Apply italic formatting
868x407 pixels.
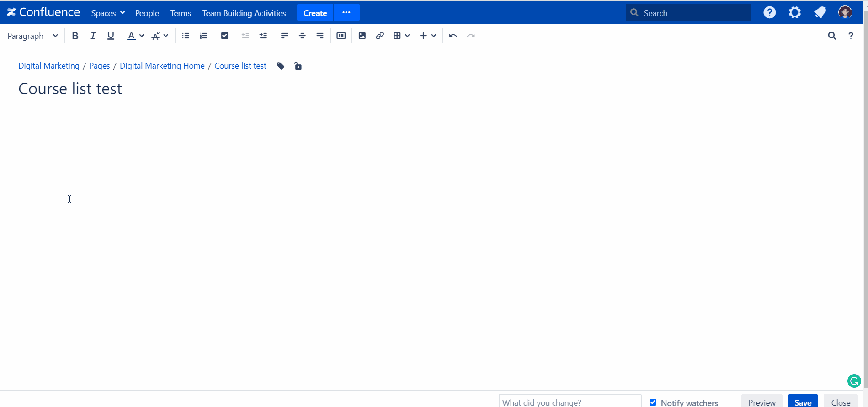tap(93, 36)
